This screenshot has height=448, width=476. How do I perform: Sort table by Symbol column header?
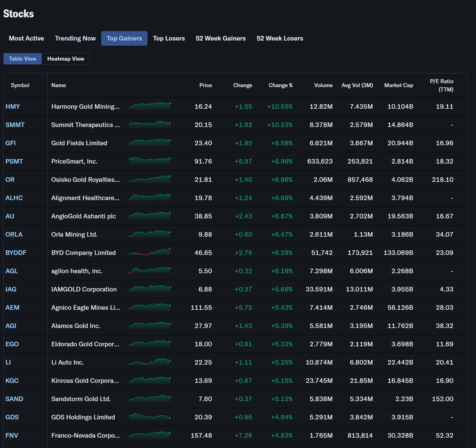pos(20,85)
